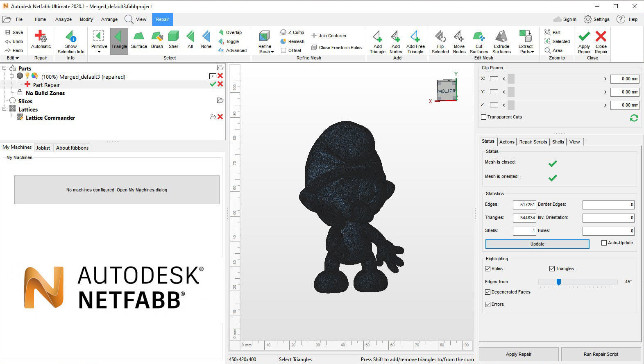Uncheck Holes highlighting

[x=488, y=268]
